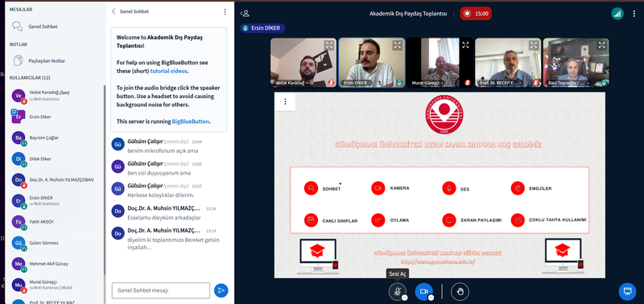Image resolution: width=644 pixels, height=304 pixels.
Task: Open the options menu with three dots at top right
Action: 634,14
